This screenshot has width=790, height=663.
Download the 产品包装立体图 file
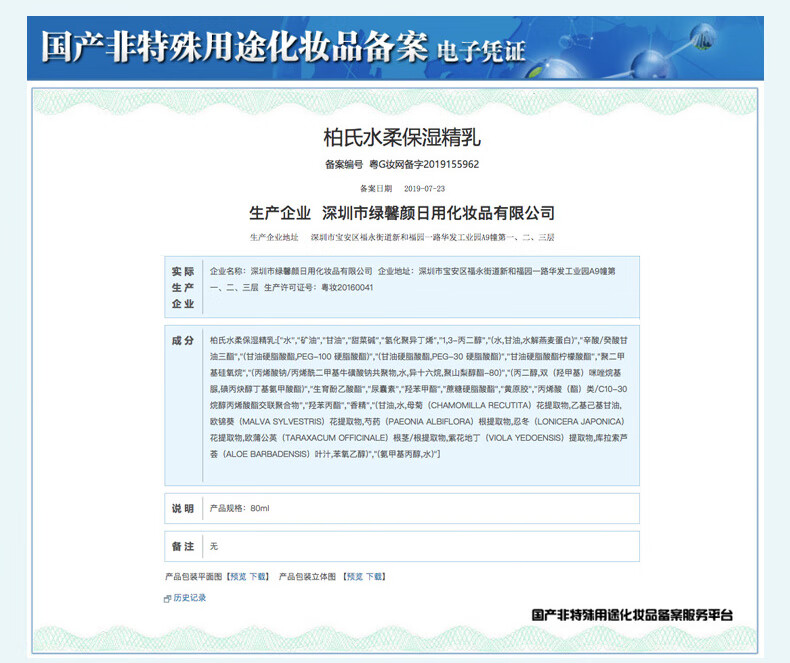(375, 577)
